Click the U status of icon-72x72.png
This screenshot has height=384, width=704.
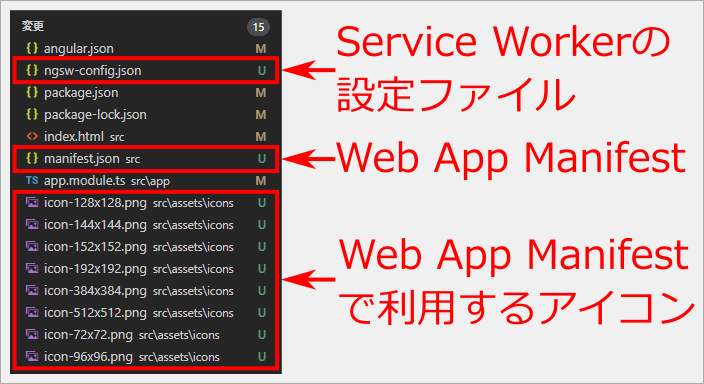262,335
